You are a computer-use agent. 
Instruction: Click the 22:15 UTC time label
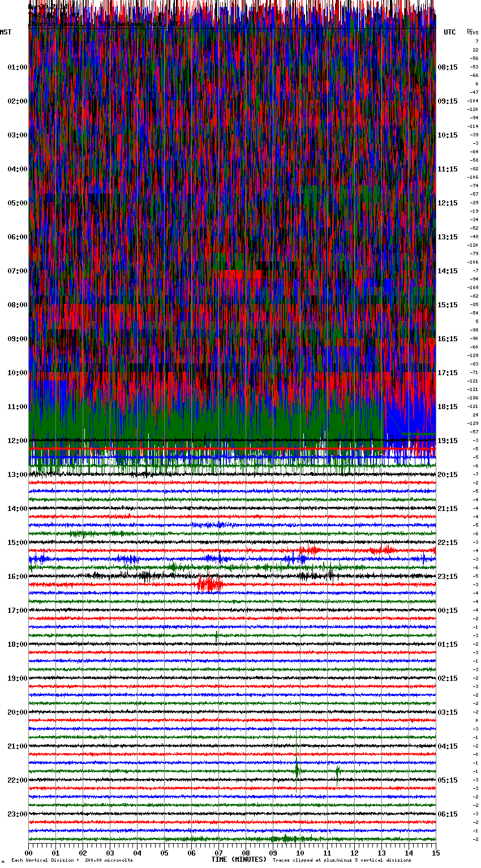(x=448, y=543)
